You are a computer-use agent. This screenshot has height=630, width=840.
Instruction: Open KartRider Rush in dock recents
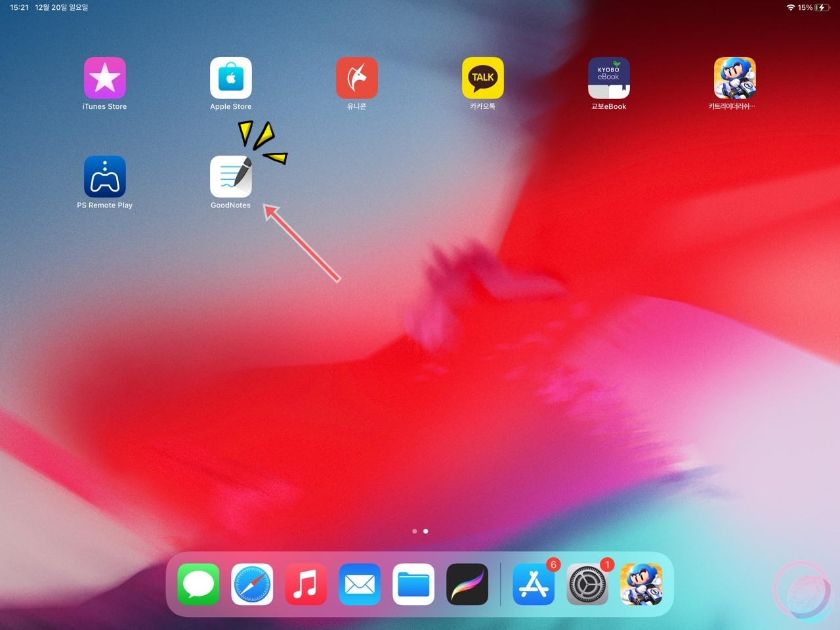(641, 584)
